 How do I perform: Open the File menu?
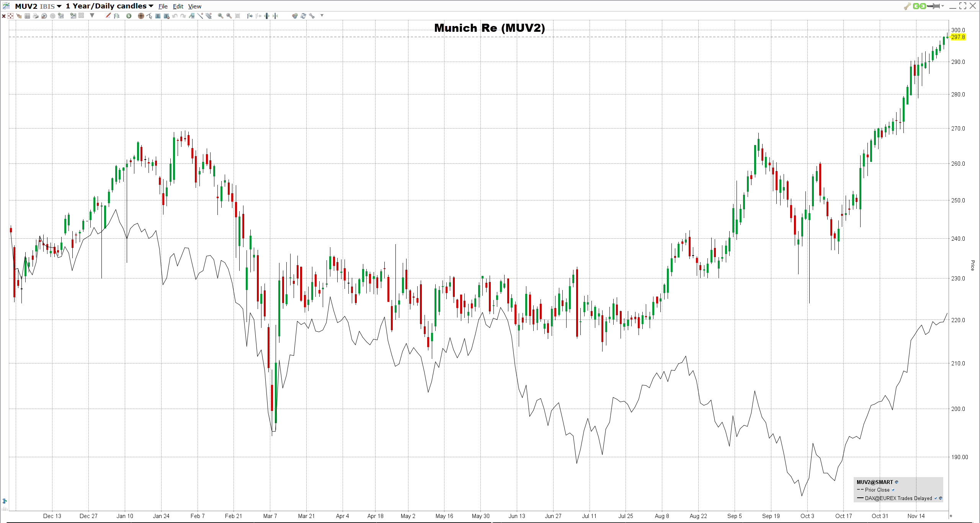(x=163, y=6)
